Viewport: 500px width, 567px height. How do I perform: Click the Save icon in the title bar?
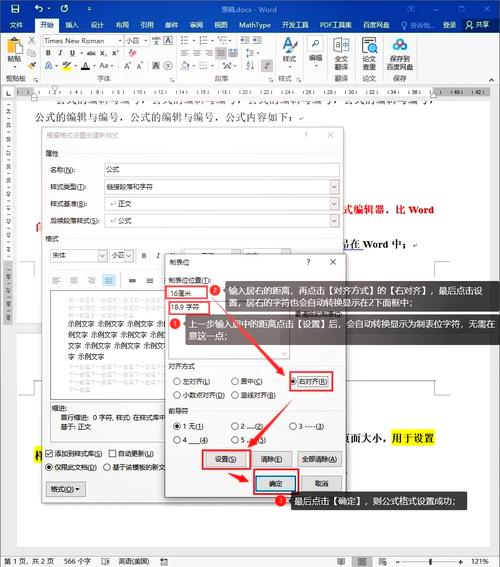(15, 8)
